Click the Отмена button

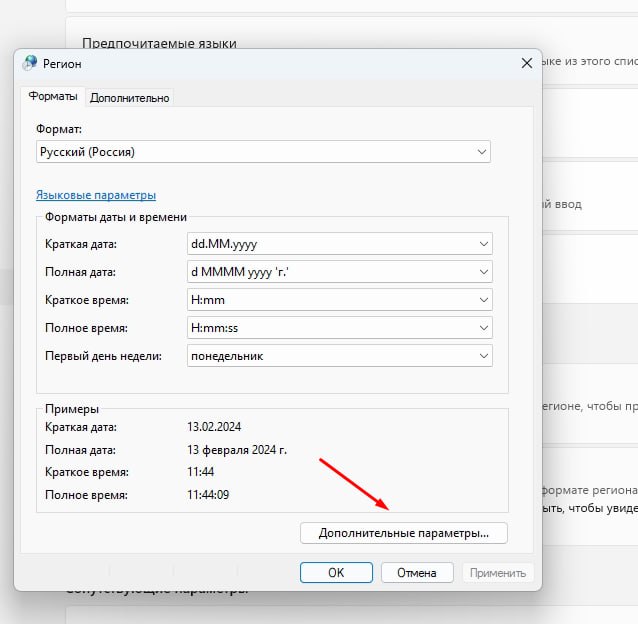click(x=417, y=573)
